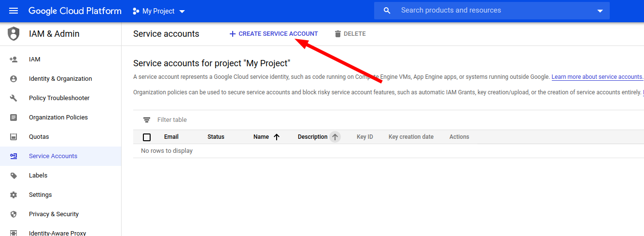Screen dimensions: 644x236
Task: Open Identity & Organization page
Action: [x=60, y=79]
